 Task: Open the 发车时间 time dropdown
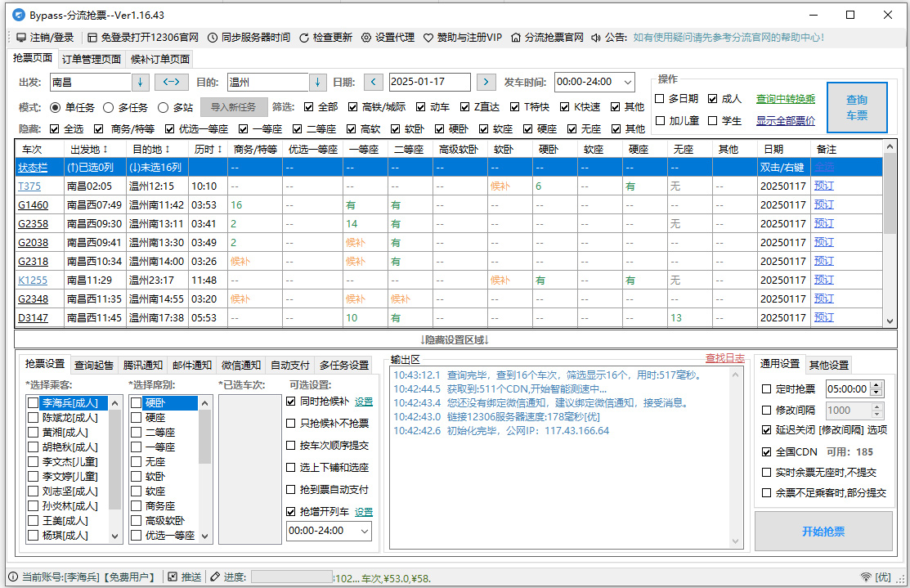[x=629, y=82]
